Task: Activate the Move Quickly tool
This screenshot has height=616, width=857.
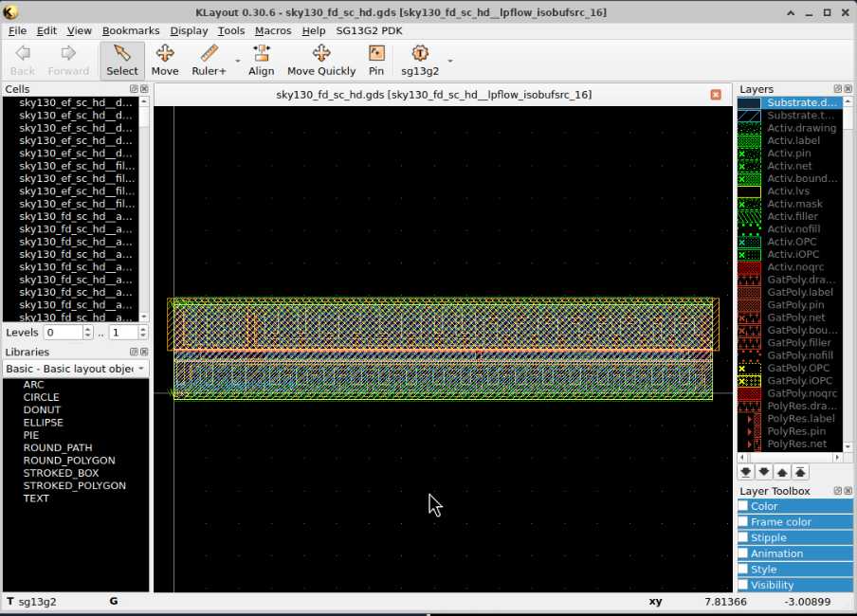Action: click(x=320, y=60)
